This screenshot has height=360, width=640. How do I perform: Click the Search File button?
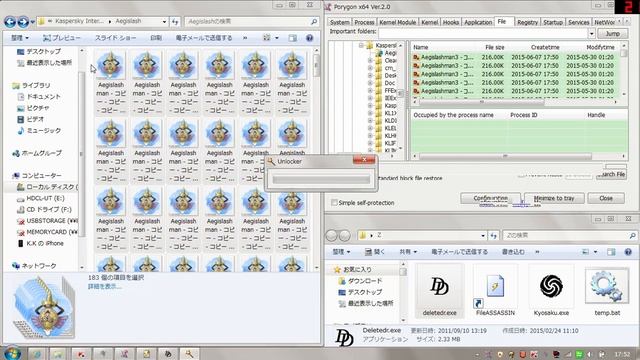click(x=611, y=174)
